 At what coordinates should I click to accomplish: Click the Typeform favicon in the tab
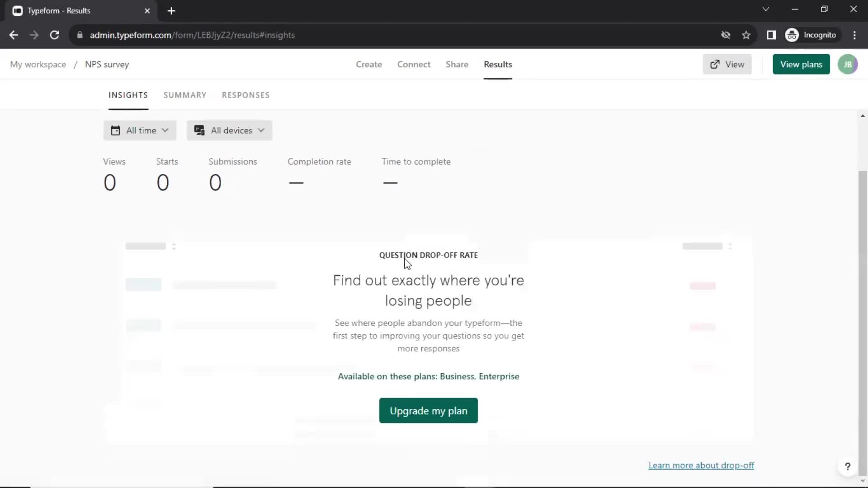[x=17, y=11]
